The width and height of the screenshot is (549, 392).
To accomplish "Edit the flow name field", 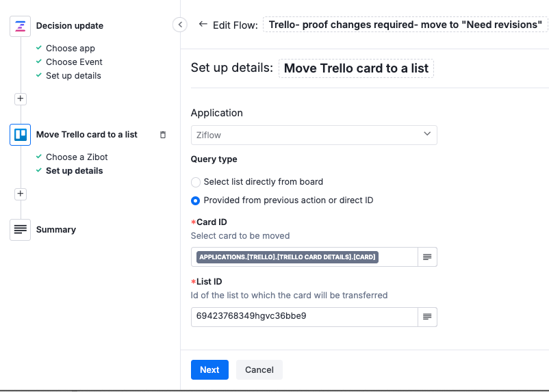I will (405, 25).
